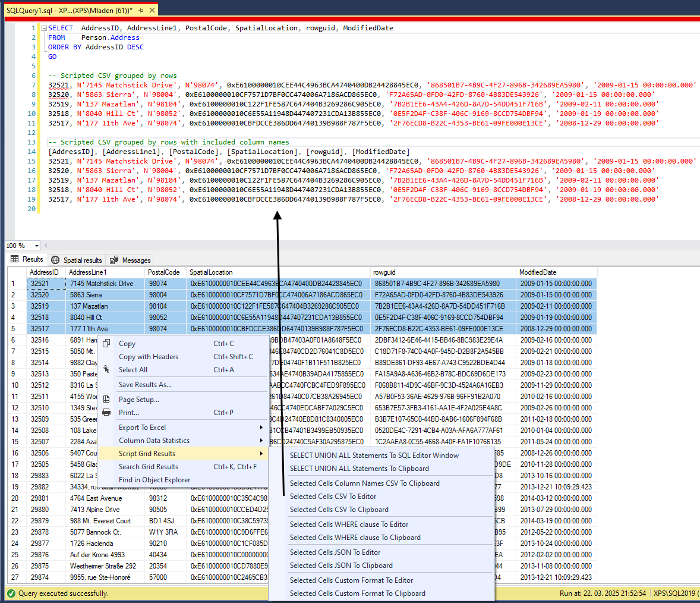This screenshot has width=700, height=603.
Task: Click the 'ORDER BY AddressID DESC' code line
Action: (96, 47)
